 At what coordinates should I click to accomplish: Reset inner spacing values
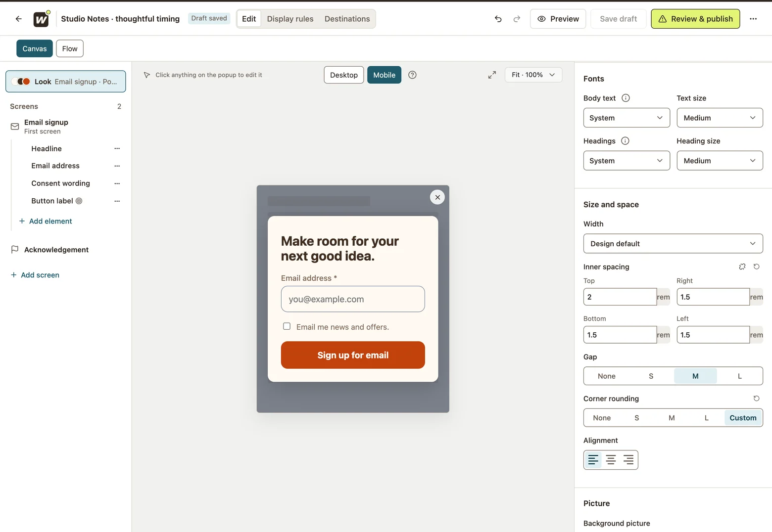coord(757,266)
